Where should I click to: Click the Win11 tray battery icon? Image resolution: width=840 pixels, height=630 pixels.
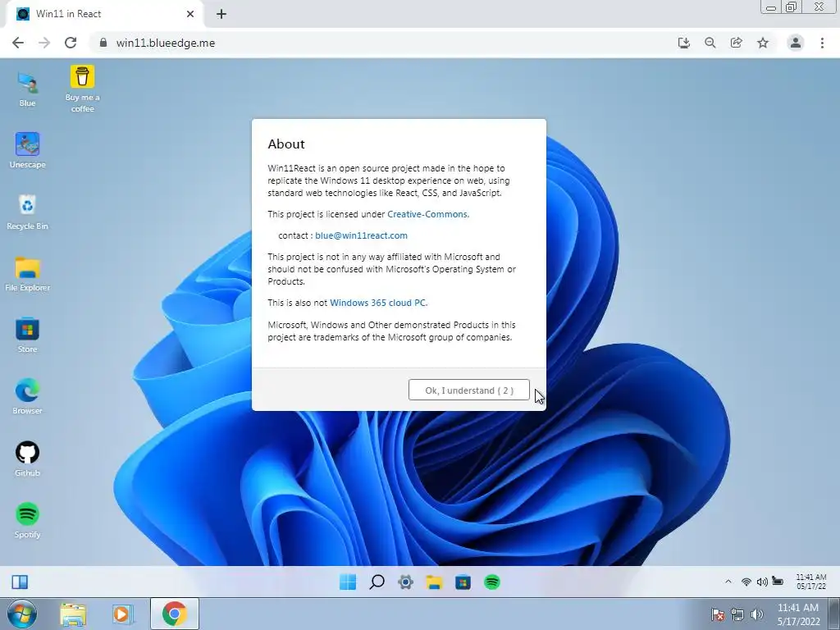[778, 582]
